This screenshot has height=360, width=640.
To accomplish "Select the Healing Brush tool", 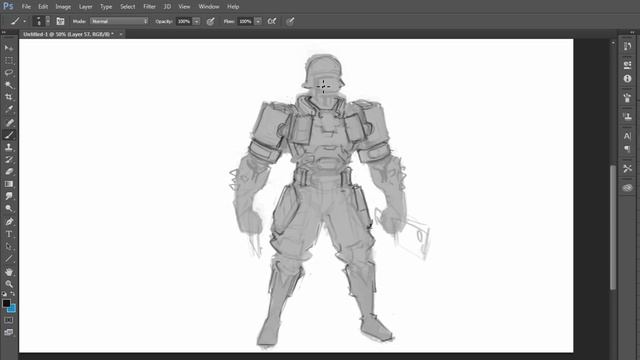I will pos(9,122).
